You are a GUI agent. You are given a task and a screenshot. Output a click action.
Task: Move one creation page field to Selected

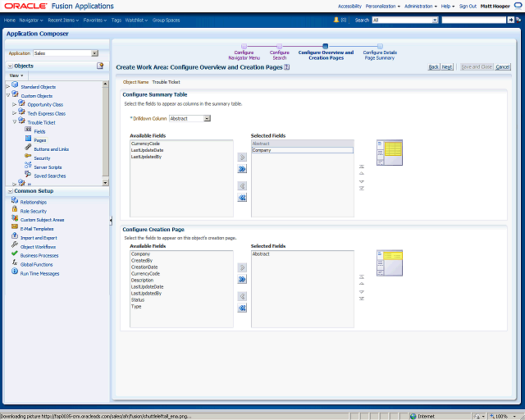[x=242, y=267]
